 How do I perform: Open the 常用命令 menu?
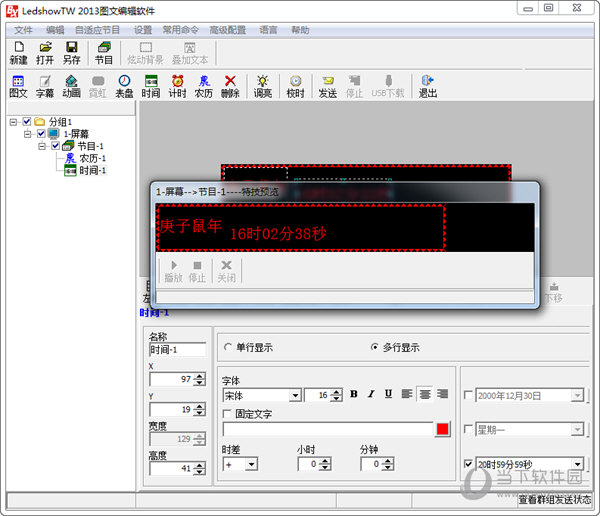[x=181, y=30]
